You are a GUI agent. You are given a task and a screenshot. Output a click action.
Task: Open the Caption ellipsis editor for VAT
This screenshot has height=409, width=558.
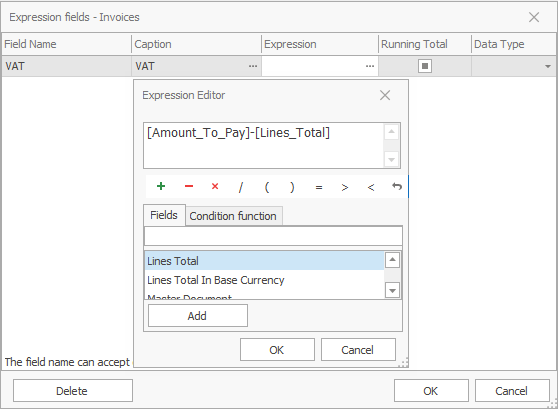253,66
